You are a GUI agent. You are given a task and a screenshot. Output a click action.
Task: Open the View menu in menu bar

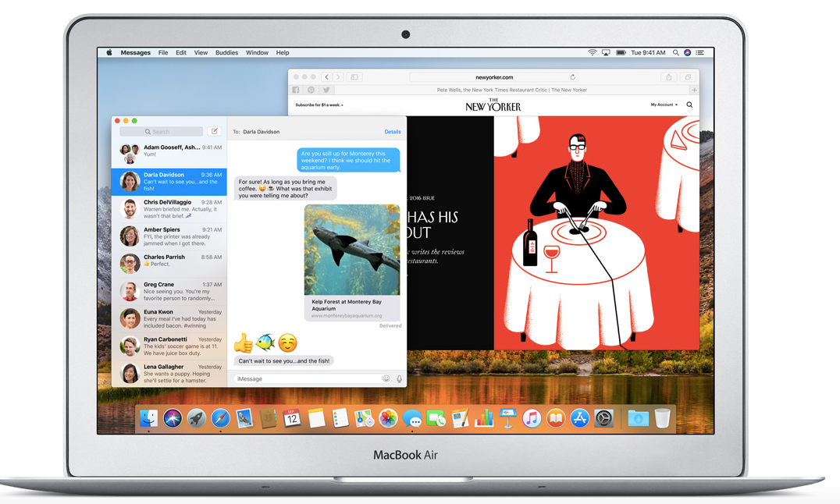click(201, 53)
